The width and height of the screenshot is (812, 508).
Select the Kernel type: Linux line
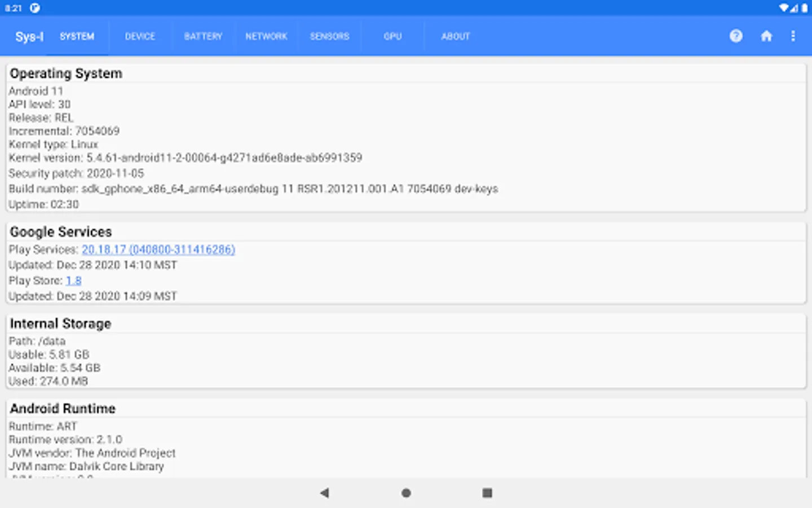click(x=53, y=144)
